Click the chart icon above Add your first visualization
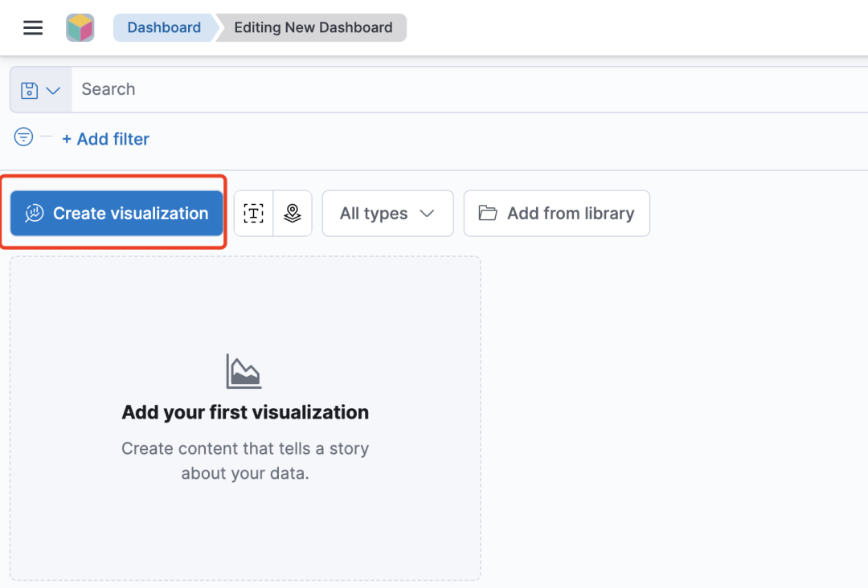The image size is (868, 588). click(x=244, y=371)
